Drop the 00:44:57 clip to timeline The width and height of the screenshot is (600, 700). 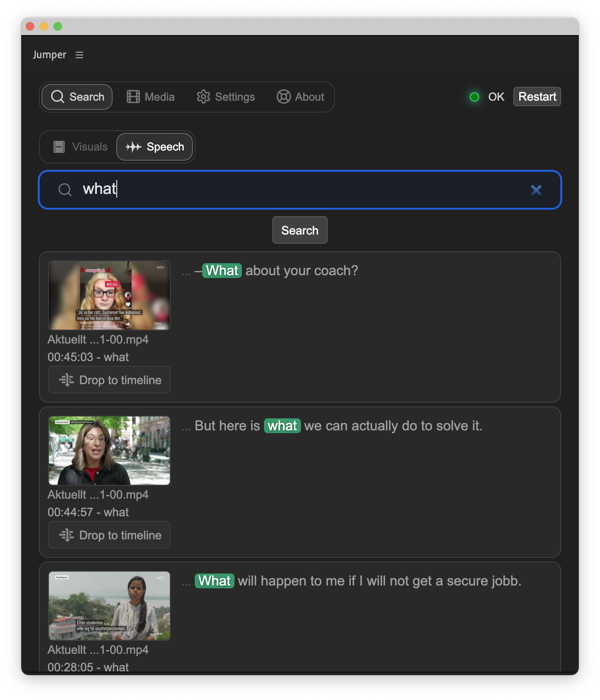coord(109,535)
